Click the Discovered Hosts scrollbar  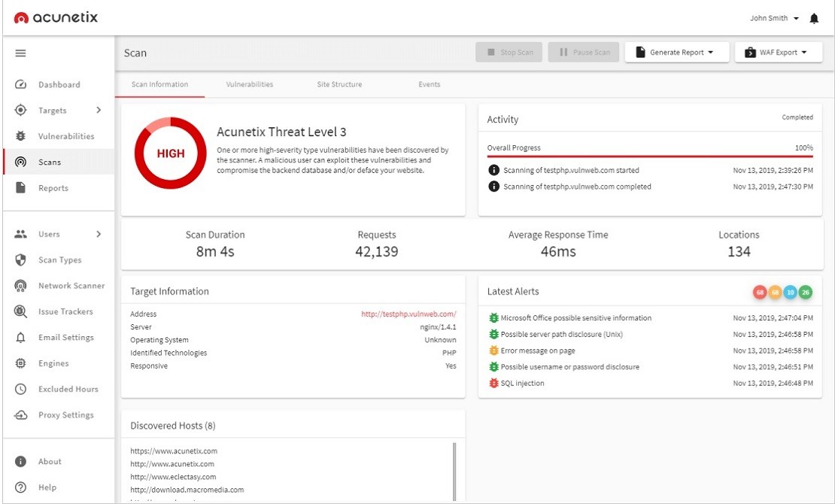[x=454, y=470]
